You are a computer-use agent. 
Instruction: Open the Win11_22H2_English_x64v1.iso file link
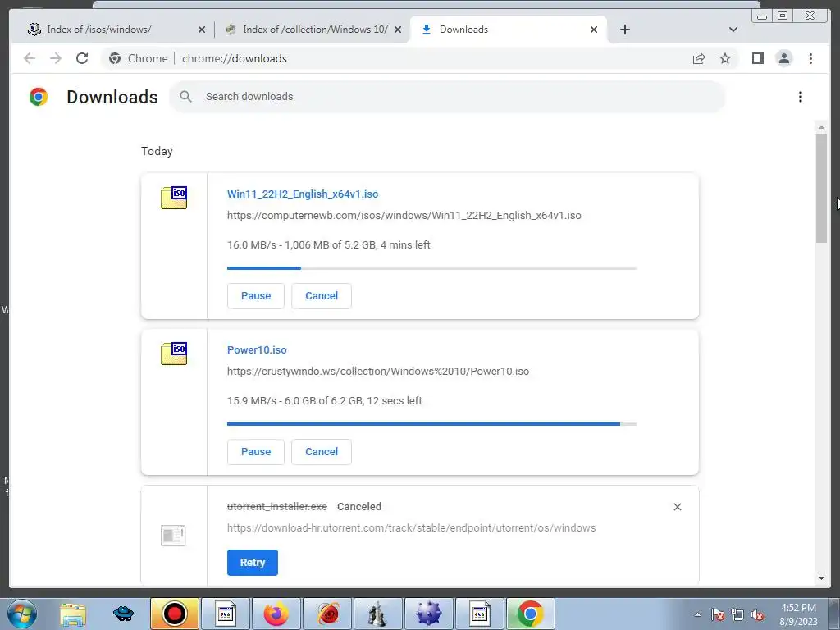click(x=303, y=194)
